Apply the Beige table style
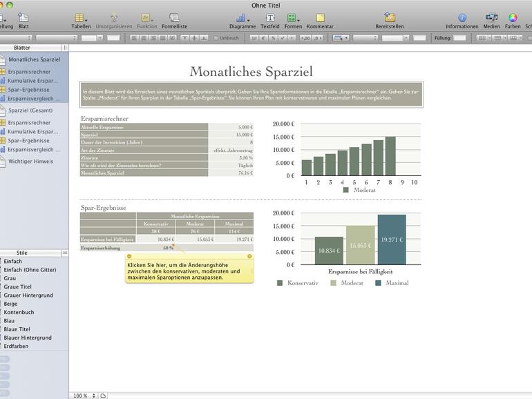Image resolution: width=532 pixels, height=399 pixels. [x=10, y=304]
